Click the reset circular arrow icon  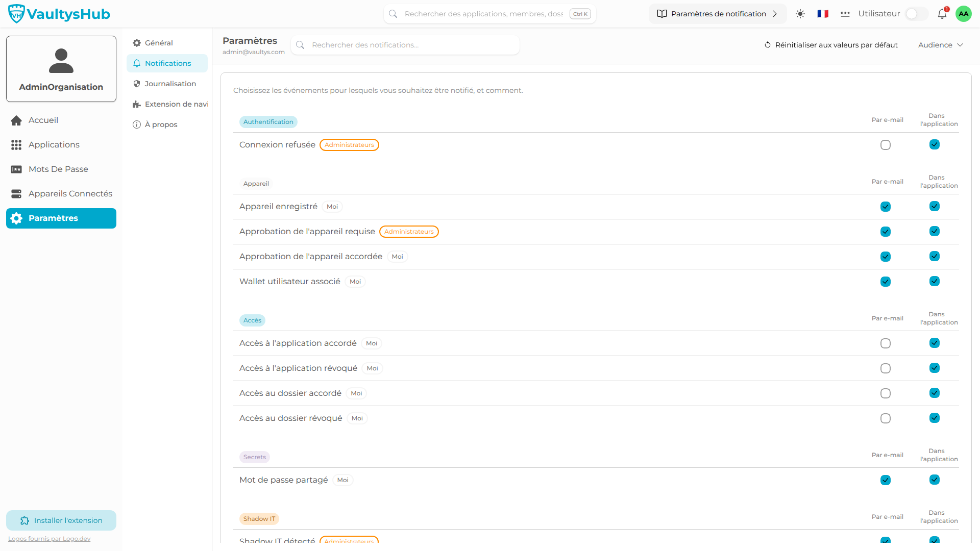(768, 45)
